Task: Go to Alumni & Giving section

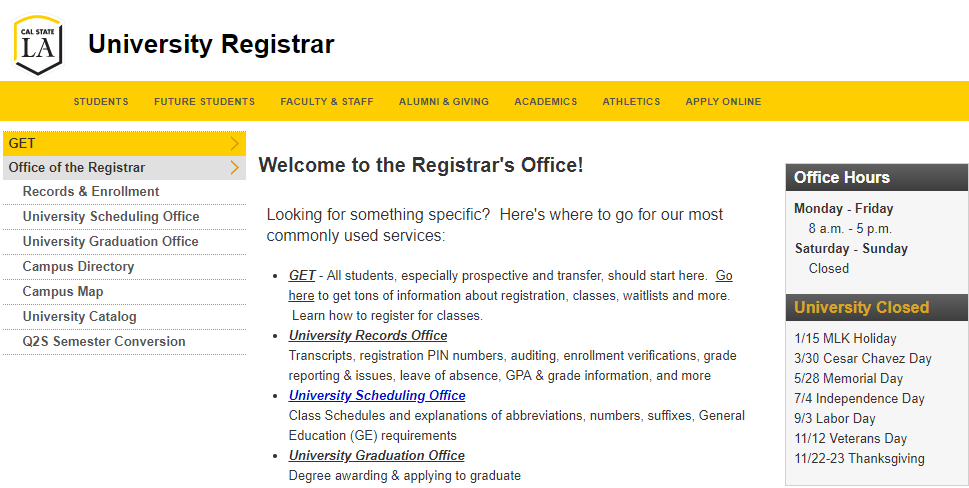Action: pyautogui.click(x=444, y=102)
